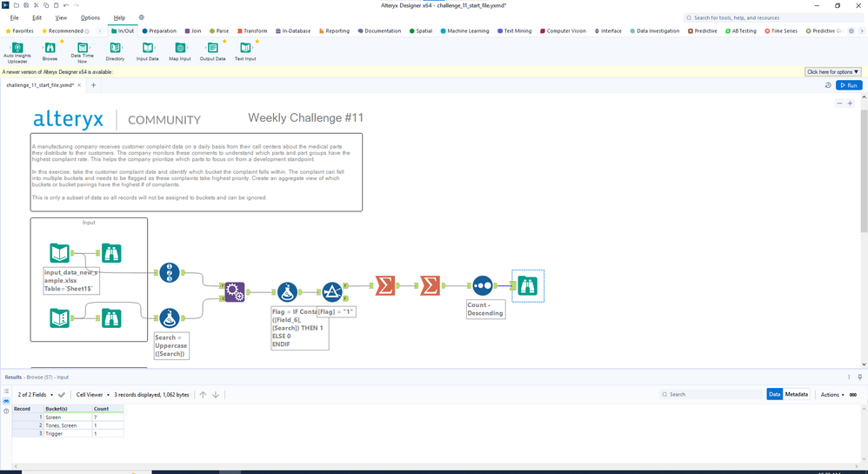Select the Text Input palette tool
The width and height of the screenshot is (868, 474).
coord(245,51)
